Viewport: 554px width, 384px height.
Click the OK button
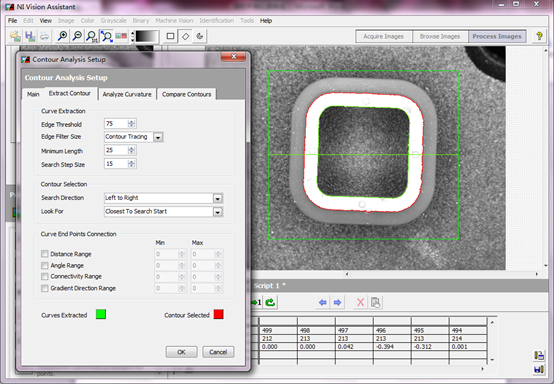[181, 352]
